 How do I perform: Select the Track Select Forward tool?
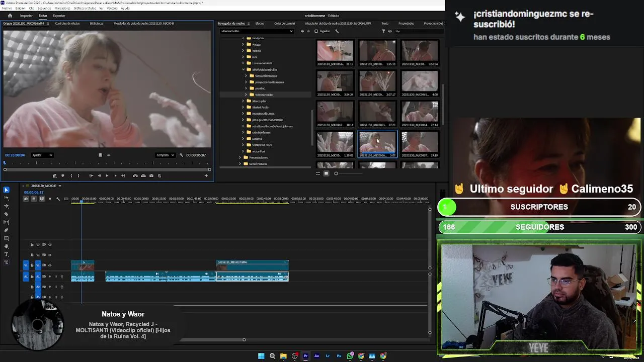tap(6, 198)
